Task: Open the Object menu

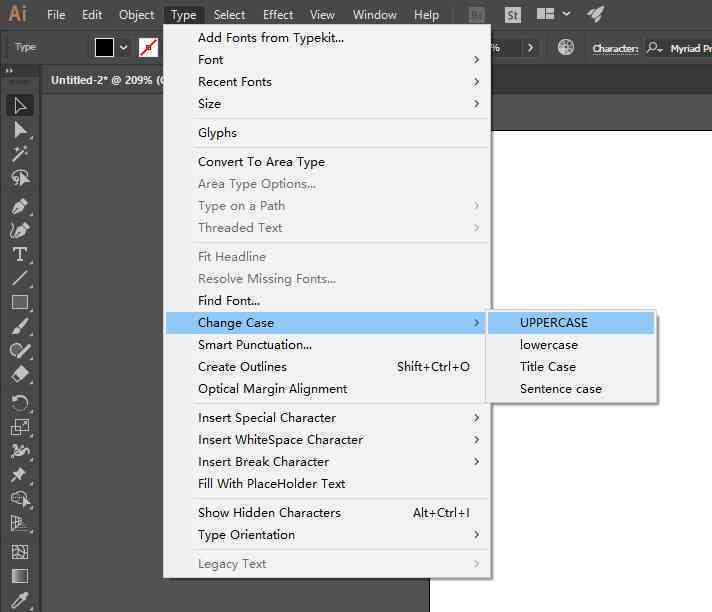Action: click(x=136, y=15)
